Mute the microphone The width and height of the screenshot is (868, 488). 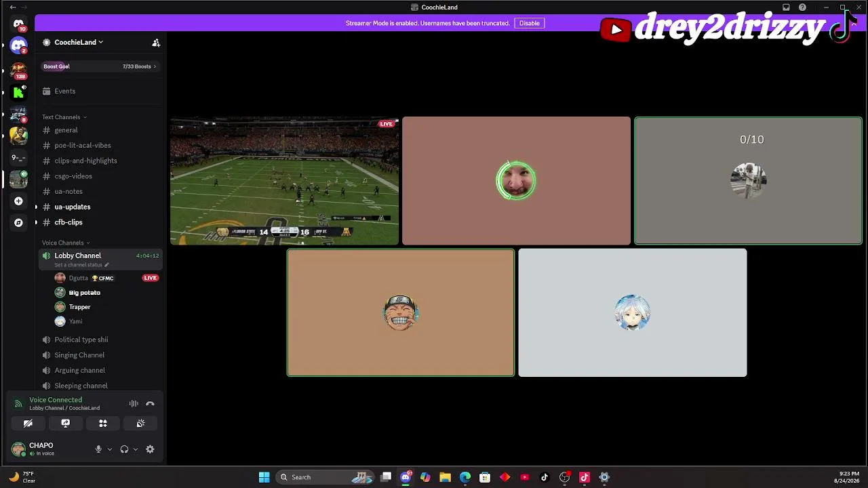pyautogui.click(x=98, y=449)
